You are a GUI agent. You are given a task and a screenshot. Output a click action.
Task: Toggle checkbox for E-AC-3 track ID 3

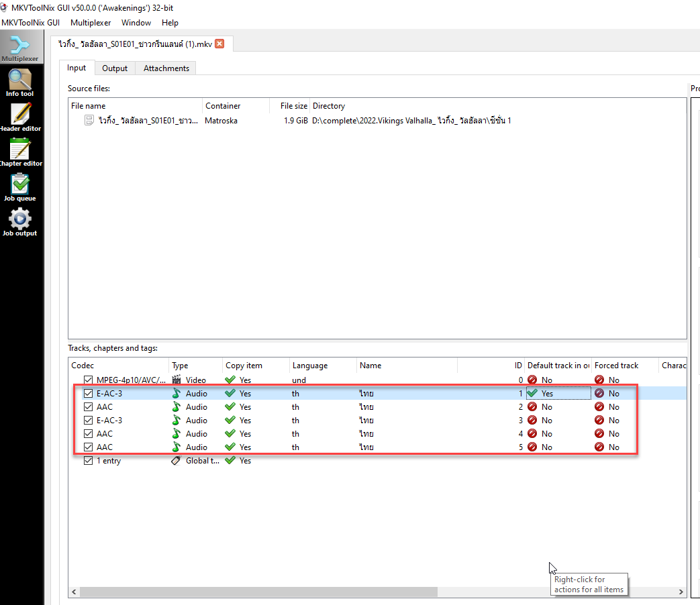(x=89, y=421)
